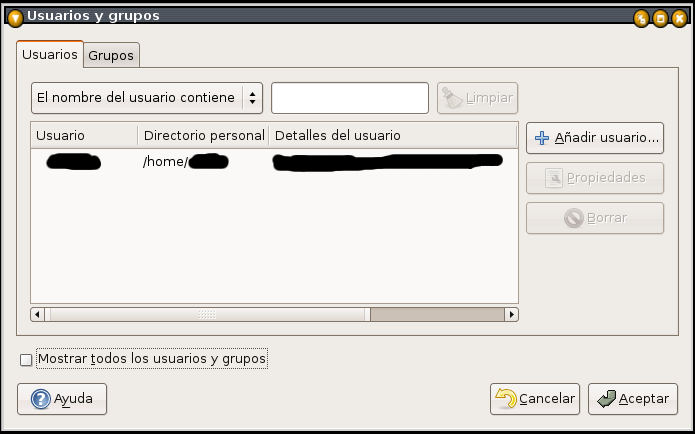
Task: Switch to the Grupos tab
Action: 111,56
